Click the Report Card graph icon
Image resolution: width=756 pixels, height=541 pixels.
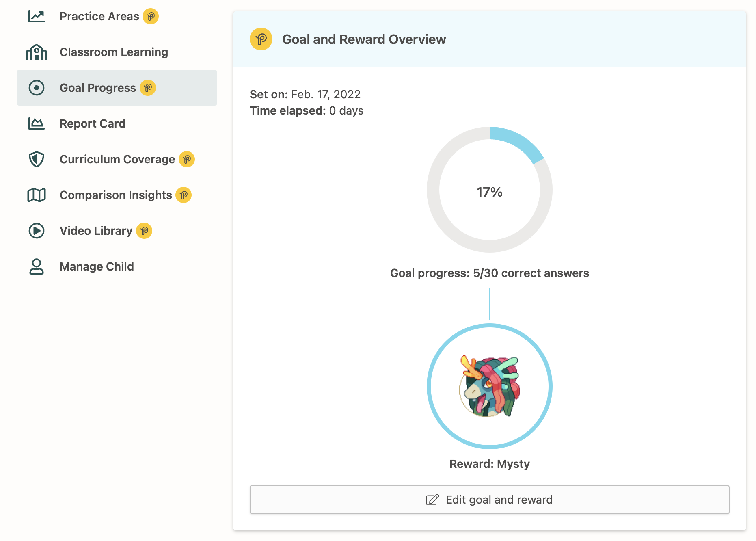(36, 123)
